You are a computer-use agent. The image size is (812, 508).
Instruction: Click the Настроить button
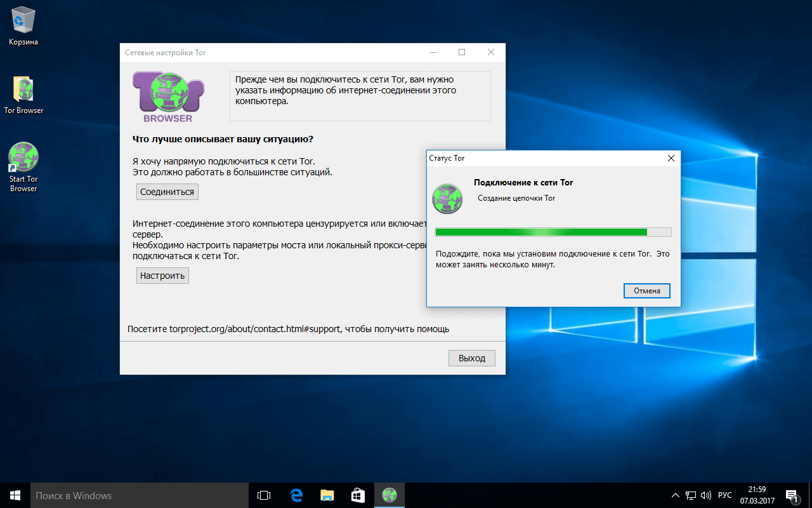(162, 276)
